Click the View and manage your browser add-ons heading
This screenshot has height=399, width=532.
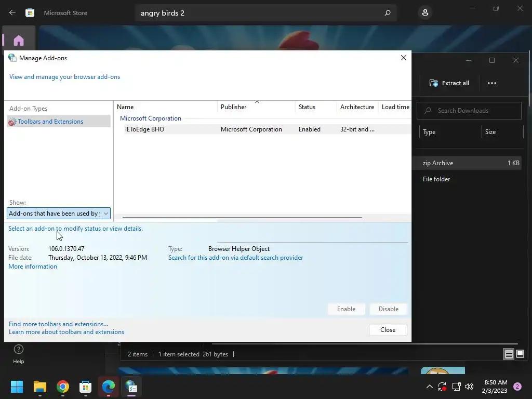click(64, 77)
